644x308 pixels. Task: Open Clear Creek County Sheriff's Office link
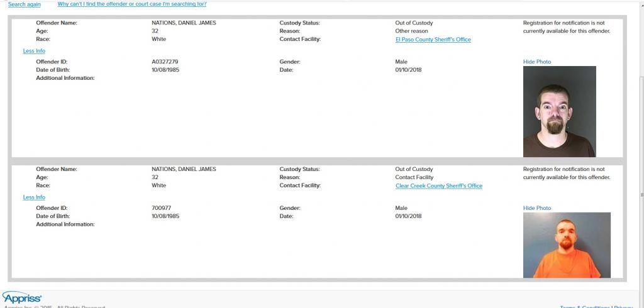coord(438,186)
